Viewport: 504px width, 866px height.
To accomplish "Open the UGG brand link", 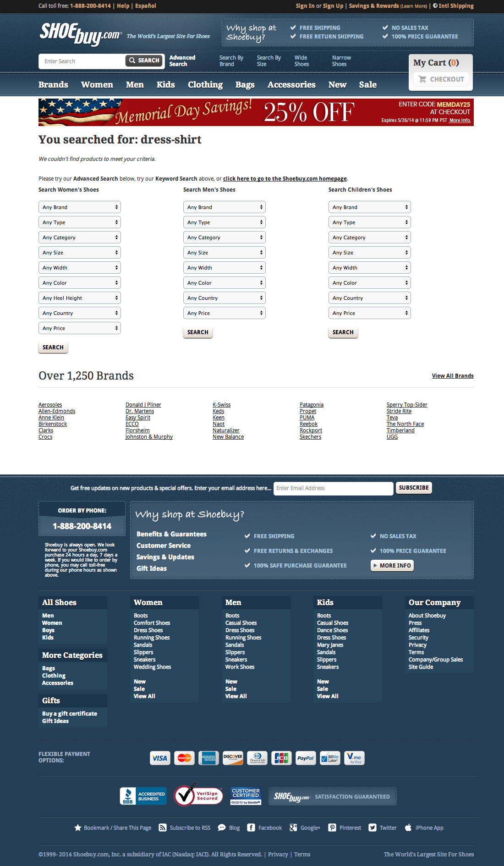I will coord(392,437).
